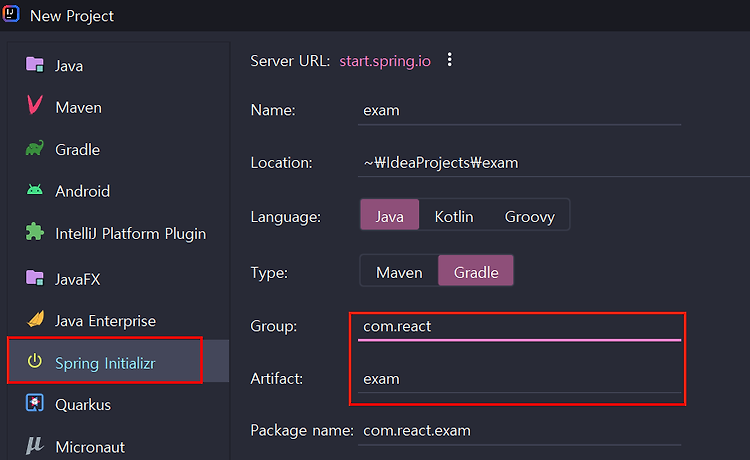This screenshot has width=750, height=460.
Task: Choose Java Enterprise project type
Action: coord(118,321)
